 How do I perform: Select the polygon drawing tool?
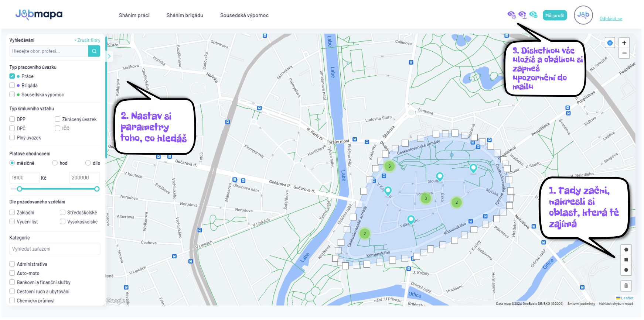tap(626, 250)
